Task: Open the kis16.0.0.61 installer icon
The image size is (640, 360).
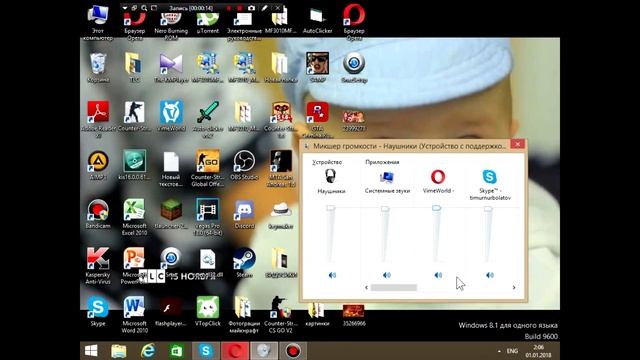Action: click(134, 165)
